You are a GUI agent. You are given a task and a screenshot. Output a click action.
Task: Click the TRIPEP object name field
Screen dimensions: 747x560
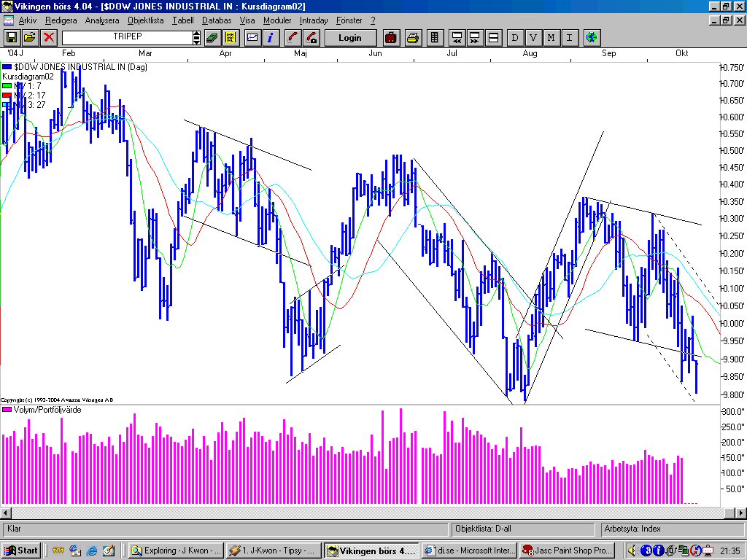coord(127,37)
